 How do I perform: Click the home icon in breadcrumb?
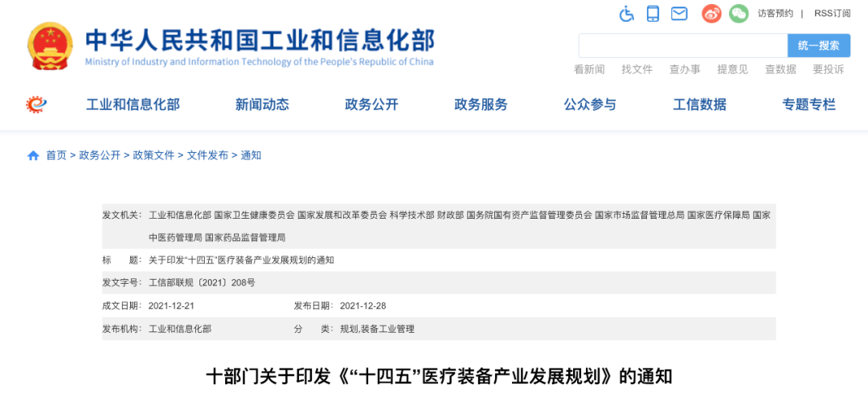(33, 156)
